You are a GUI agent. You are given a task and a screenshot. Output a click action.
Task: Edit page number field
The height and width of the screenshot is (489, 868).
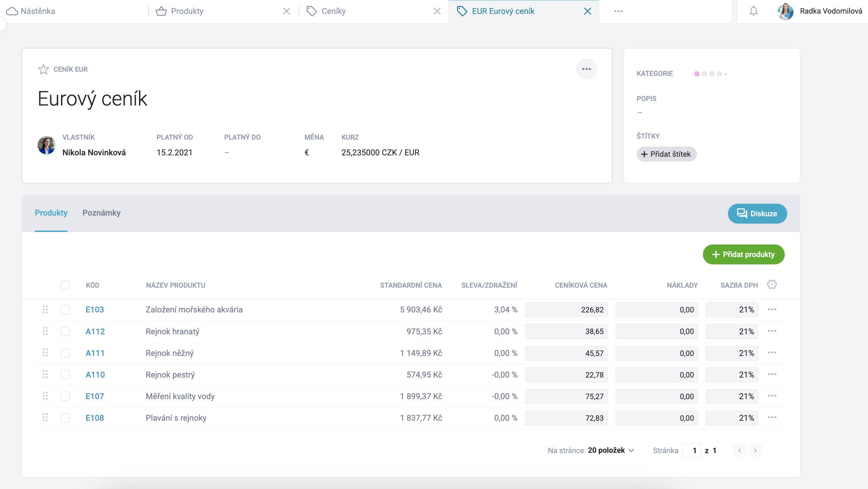pyautogui.click(x=691, y=450)
